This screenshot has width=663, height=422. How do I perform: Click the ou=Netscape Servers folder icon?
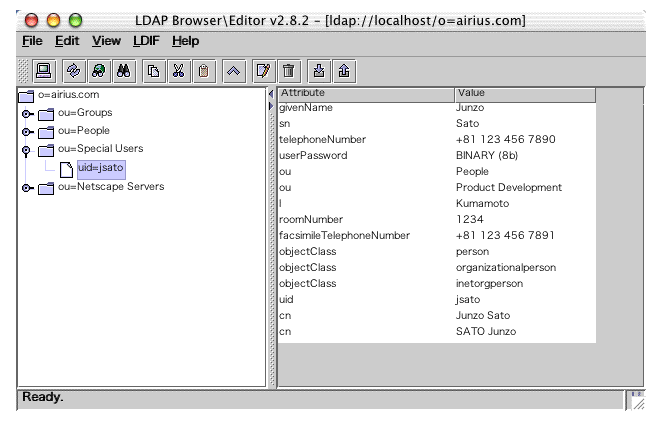tap(46, 188)
